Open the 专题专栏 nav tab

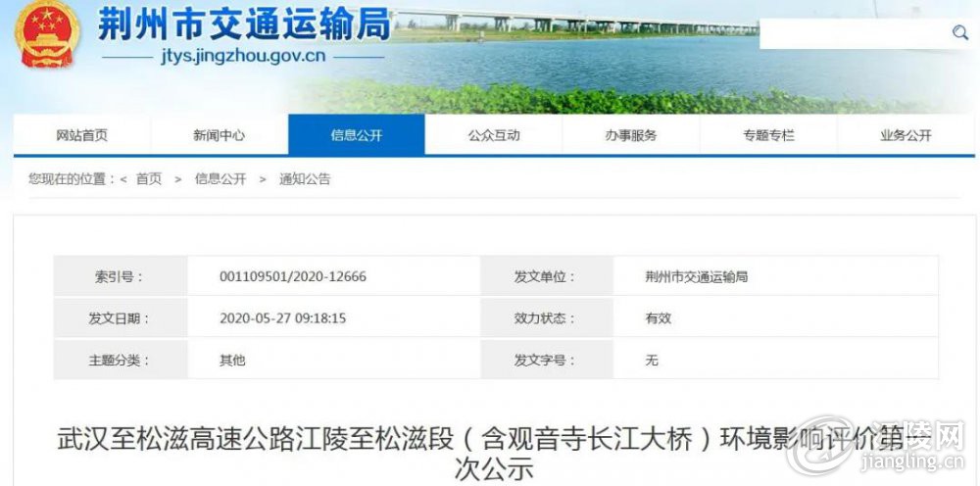pos(768,135)
